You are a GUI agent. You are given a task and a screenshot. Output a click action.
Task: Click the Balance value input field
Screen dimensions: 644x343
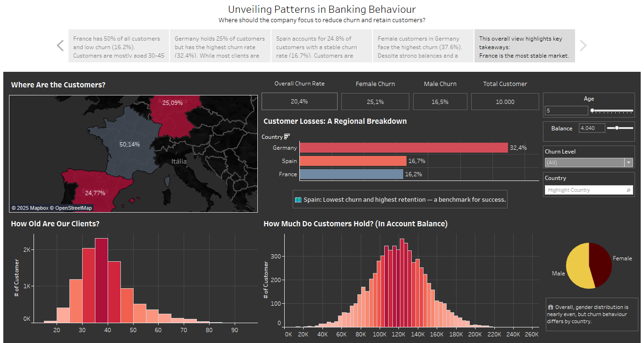pyautogui.click(x=592, y=128)
